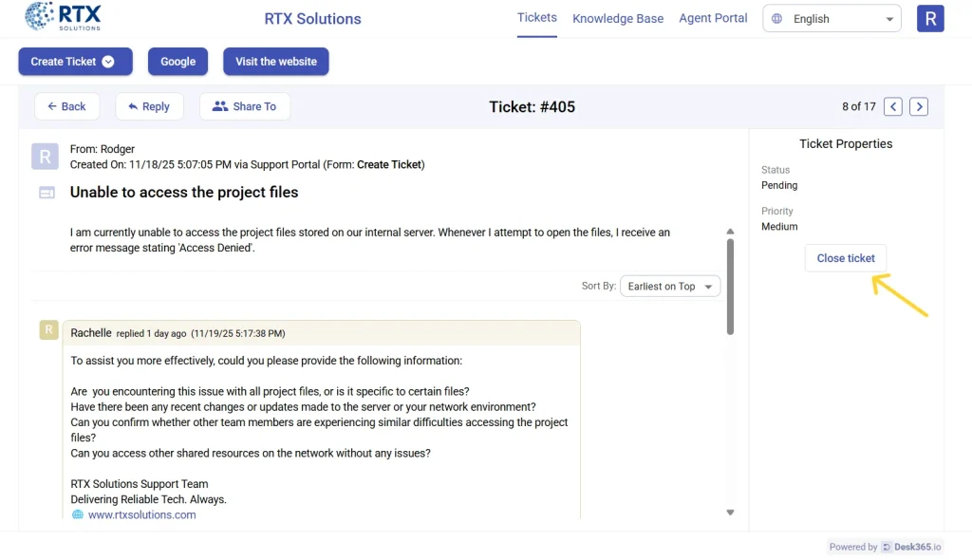Switch to the Knowledge Base tab
The height and width of the screenshot is (560, 972).
click(618, 18)
